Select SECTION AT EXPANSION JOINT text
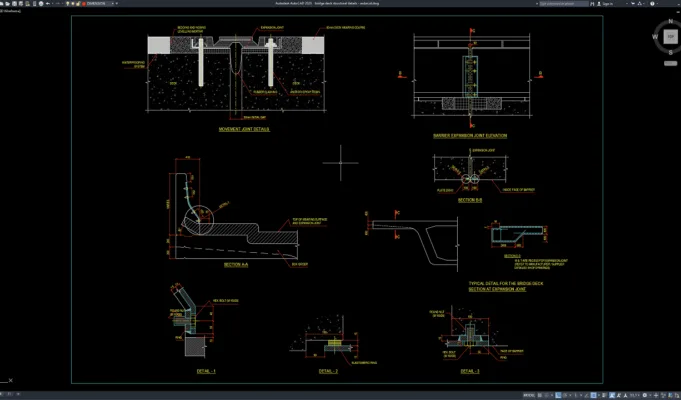Viewport: 681px width, 400px height. [497, 289]
